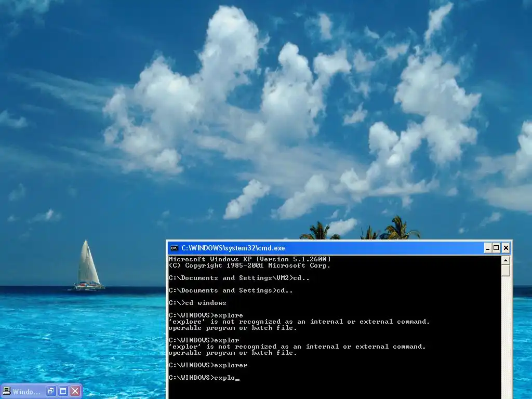Maximize the minimized Windo... window
The height and width of the screenshot is (399, 532).
click(63, 391)
